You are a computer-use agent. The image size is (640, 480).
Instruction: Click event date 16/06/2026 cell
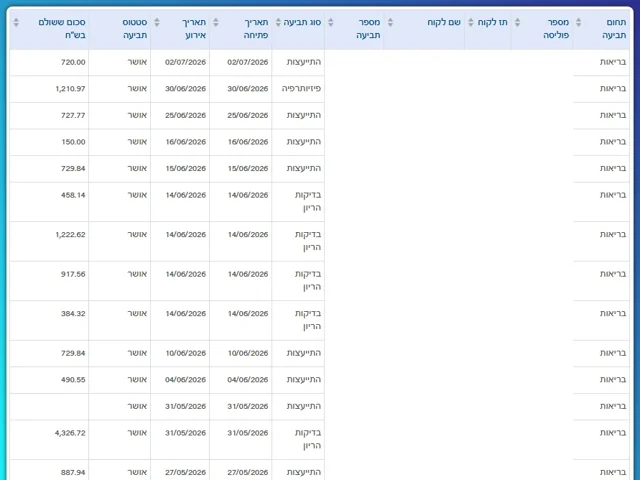[x=186, y=142]
